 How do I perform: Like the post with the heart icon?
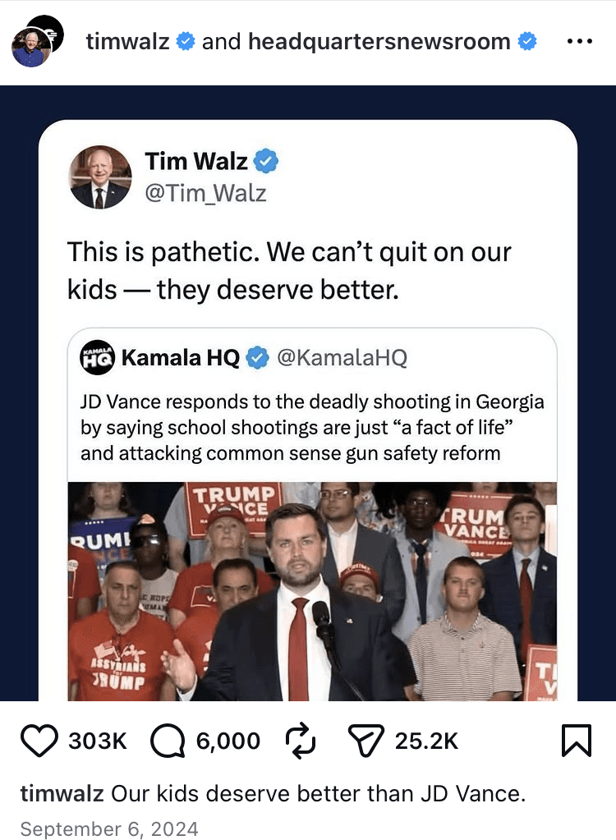tap(39, 741)
